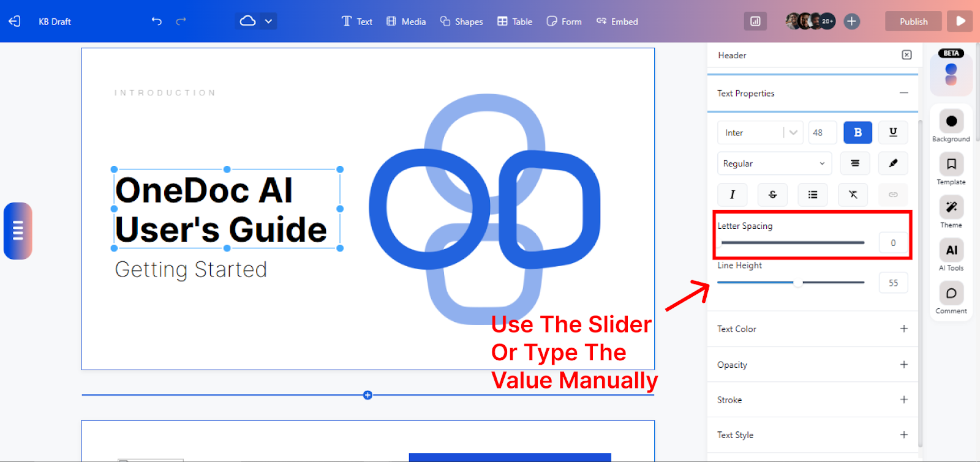
Task: Click the text alignment icon
Action: pos(855,163)
